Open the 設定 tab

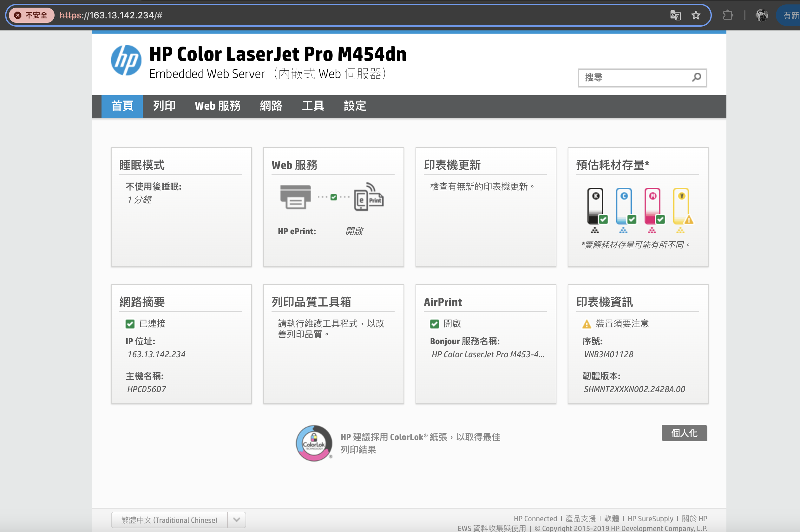pos(355,106)
